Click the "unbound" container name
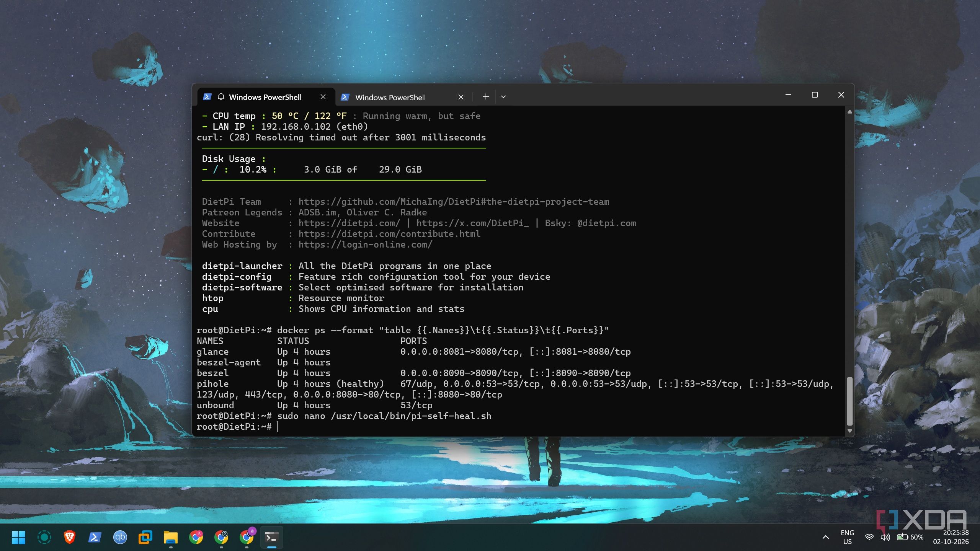This screenshot has height=551, width=980. [x=215, y=405]
